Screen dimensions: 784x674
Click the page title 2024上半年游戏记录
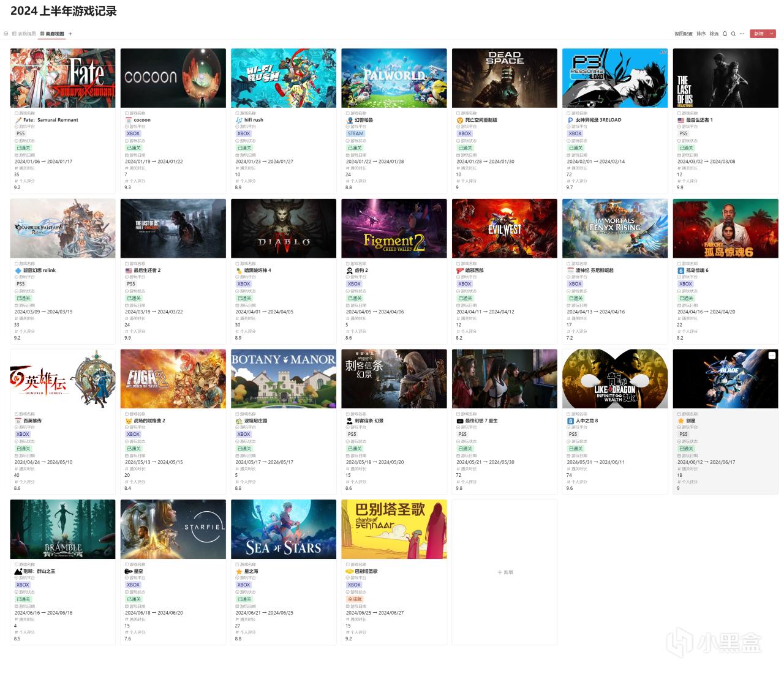click(x=63, y=11)
